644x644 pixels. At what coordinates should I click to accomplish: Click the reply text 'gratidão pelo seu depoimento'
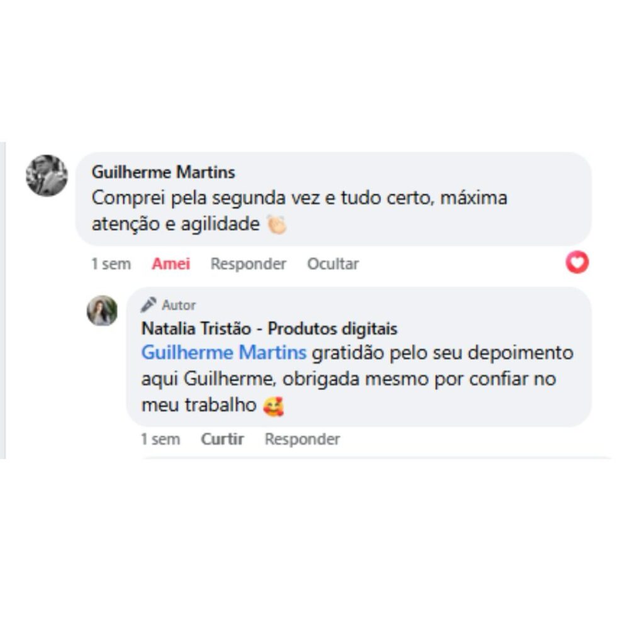443,352
